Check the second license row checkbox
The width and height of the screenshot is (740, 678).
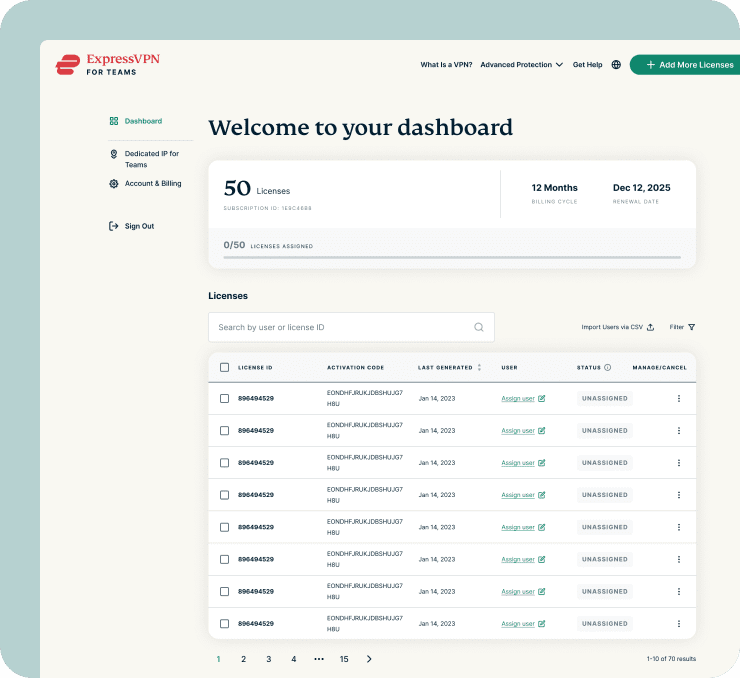pyautogui.click(x=225, y=431)
